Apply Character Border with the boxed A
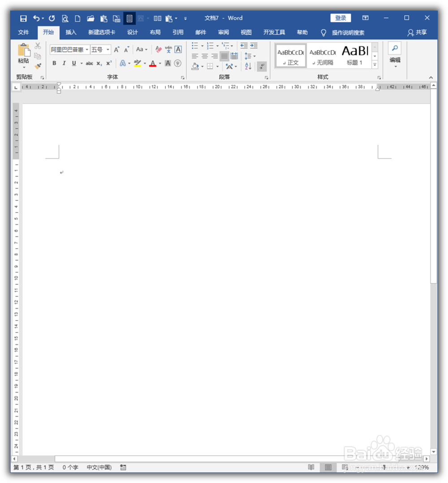This screenshot has width=448, height=483. [x=178, y=49]
